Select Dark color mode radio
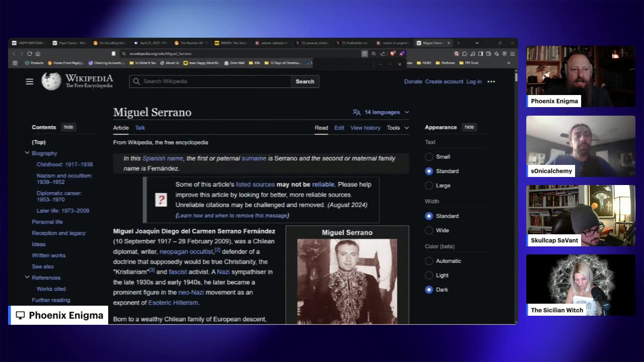 coord(429,290)
